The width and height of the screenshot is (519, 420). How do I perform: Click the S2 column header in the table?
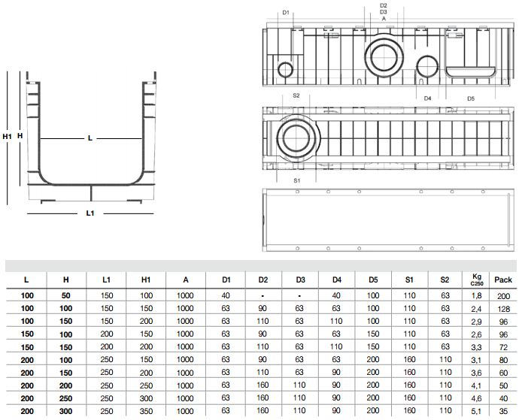[445, 279]
